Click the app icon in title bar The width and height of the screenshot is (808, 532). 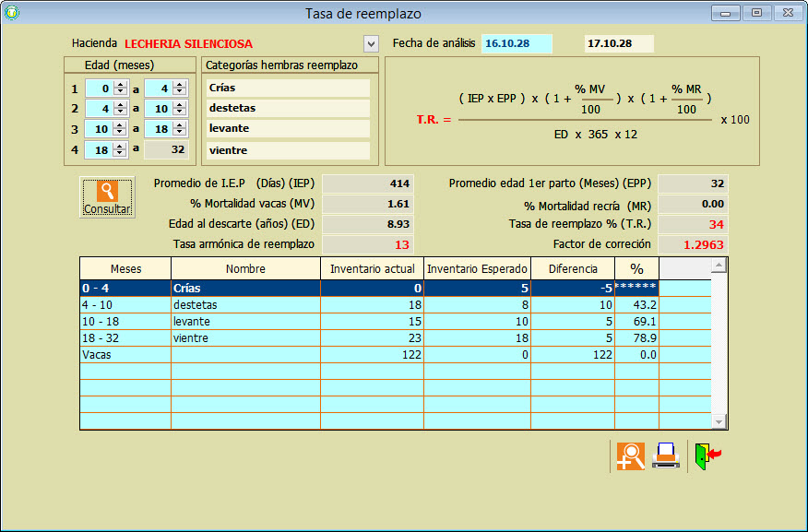click(x=11, y=13)
